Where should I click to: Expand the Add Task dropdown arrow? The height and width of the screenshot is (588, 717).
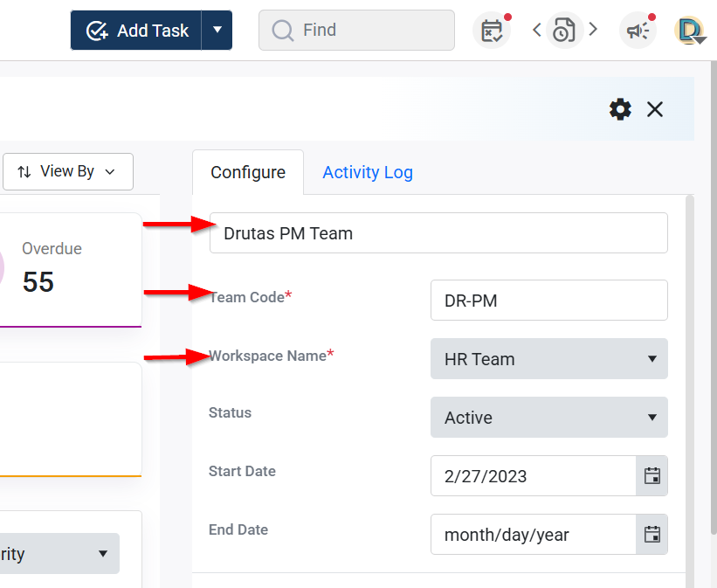217,31
